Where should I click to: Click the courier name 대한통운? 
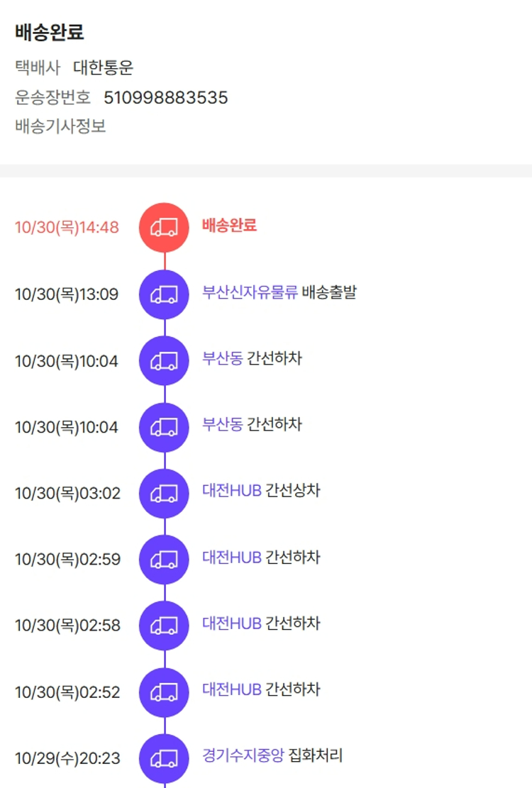click(103, 68)
